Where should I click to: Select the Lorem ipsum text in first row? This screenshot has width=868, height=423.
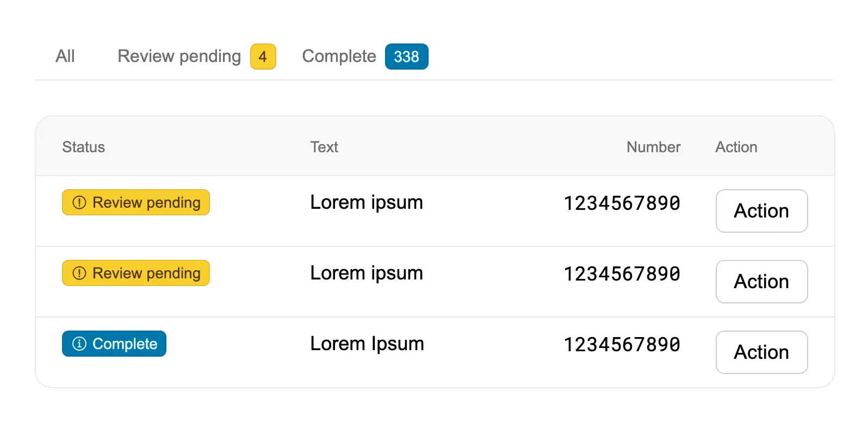pyautogui.click(x=366, y=203)
